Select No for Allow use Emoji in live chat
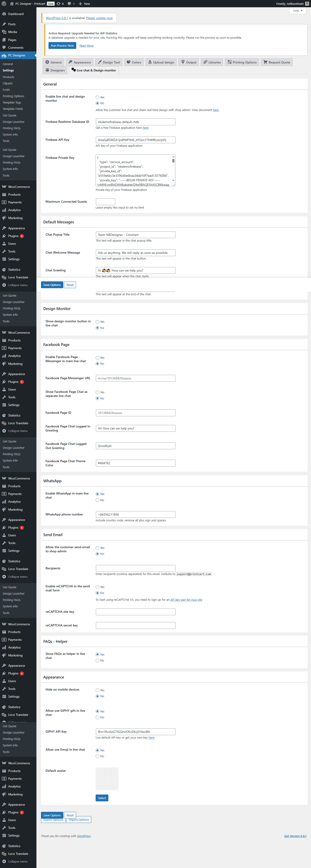This screenshot has width=311, height=868. (x=97, y=757)
